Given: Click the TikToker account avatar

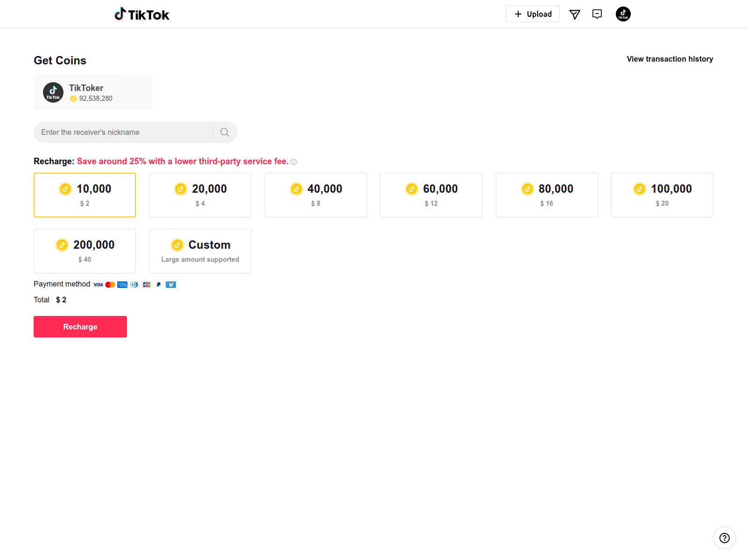Looking at the screenshot, I should tap(53, 92).
